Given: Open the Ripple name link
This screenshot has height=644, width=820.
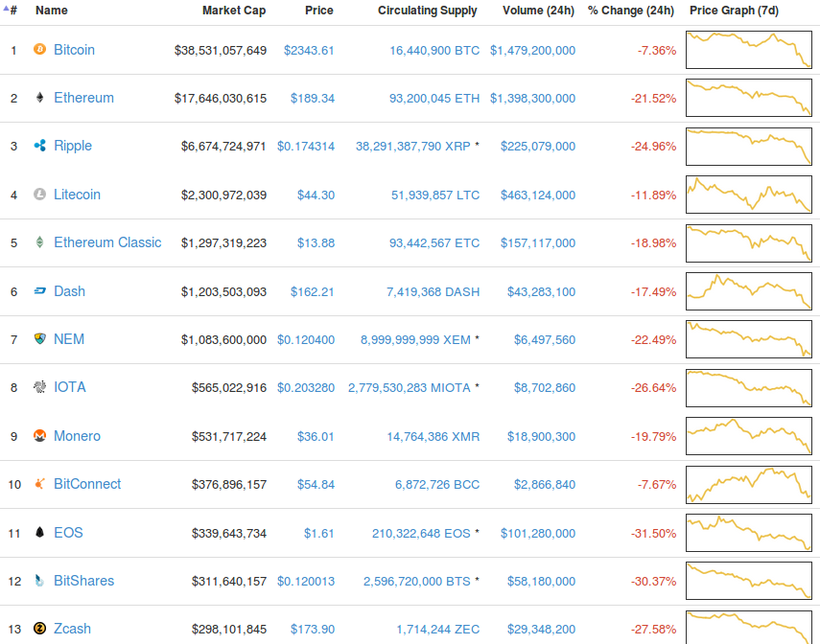Looking at the screenshot, I should point(73,146).
